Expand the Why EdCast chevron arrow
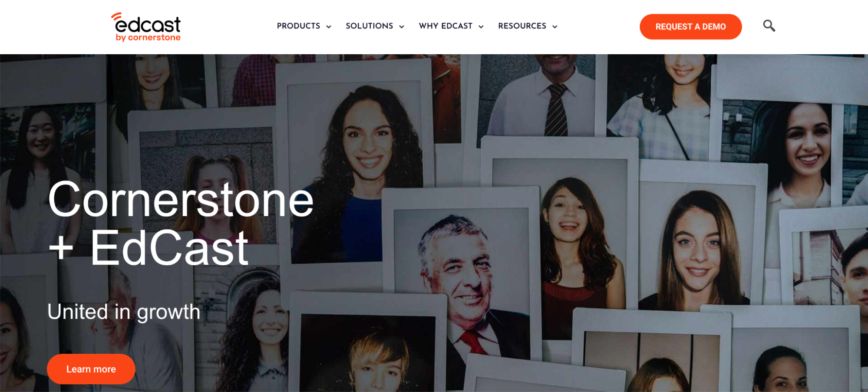Image resolution: width=868 pixels, height=392 pixels. 481,27
